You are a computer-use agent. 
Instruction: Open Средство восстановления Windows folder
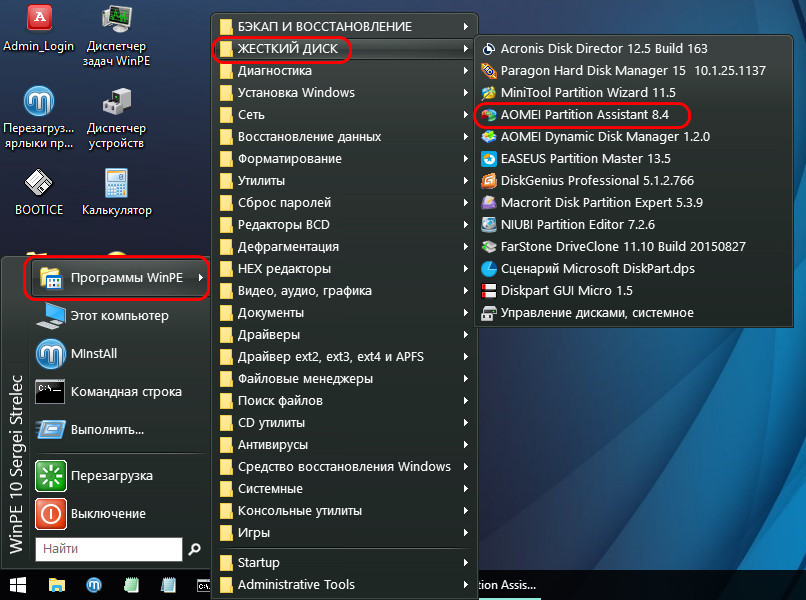point(344,467)
